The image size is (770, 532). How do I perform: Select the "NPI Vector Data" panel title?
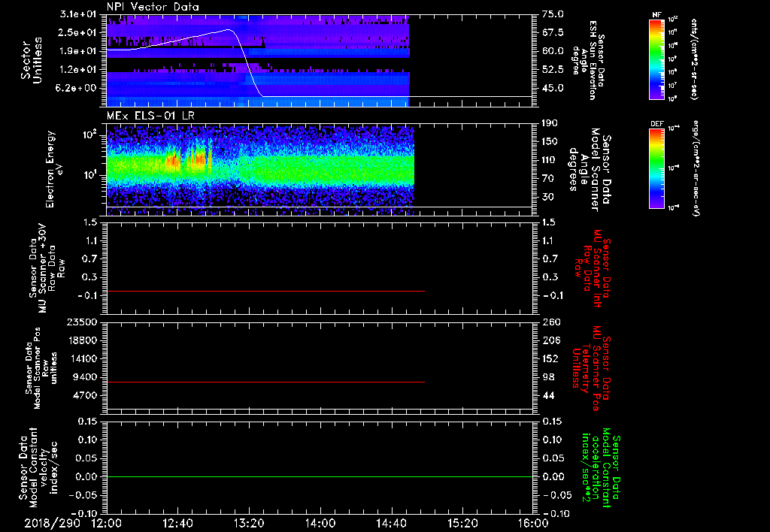point(153,7)
